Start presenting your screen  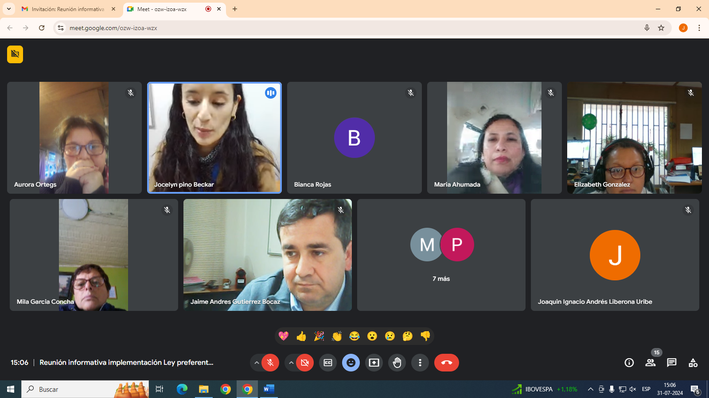(x=374, y=362)
